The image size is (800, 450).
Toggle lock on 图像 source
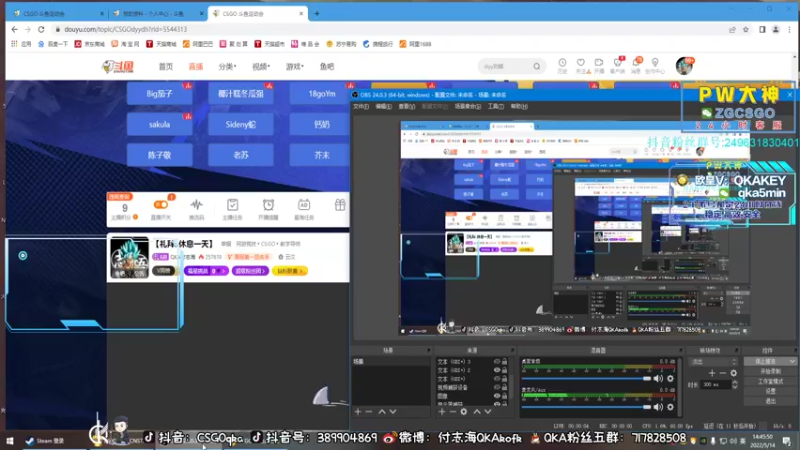(x=505, y=396)
